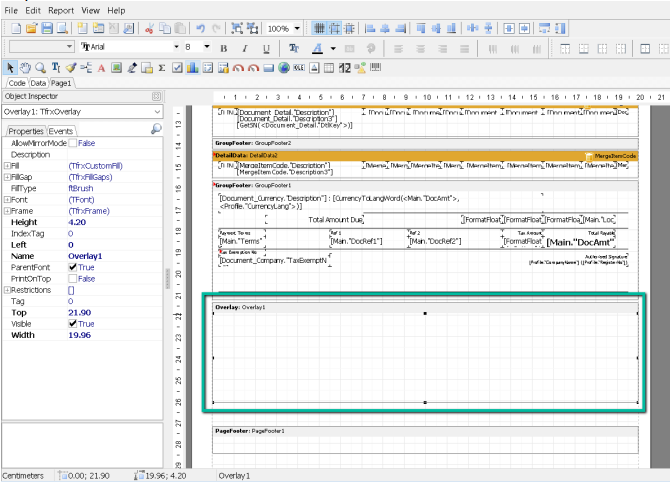Select the Hand pan tool

point(24,67)
